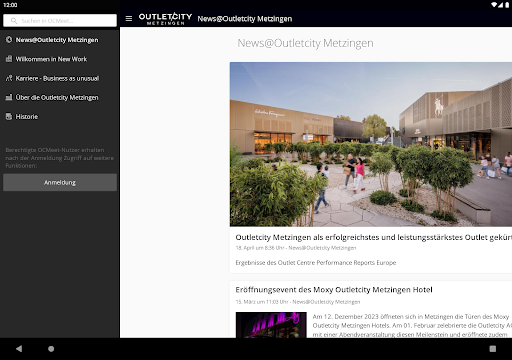The width and height of the screenshot is (512, 360).
Task: Open Eröffnungsevent des Moxy Hotel article
Action: [334, 290]
